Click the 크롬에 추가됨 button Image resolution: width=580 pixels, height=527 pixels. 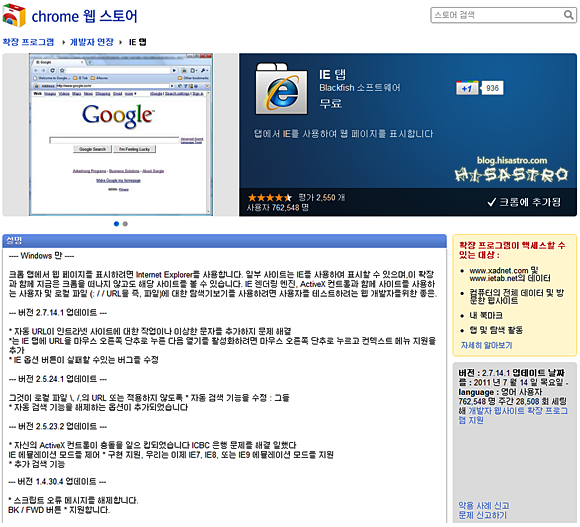(524, 202)
